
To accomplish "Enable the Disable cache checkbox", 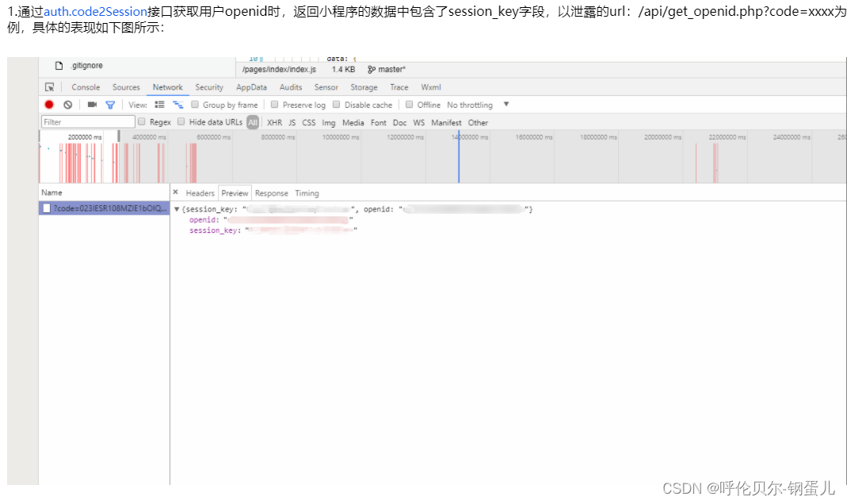I will (337, 104).
